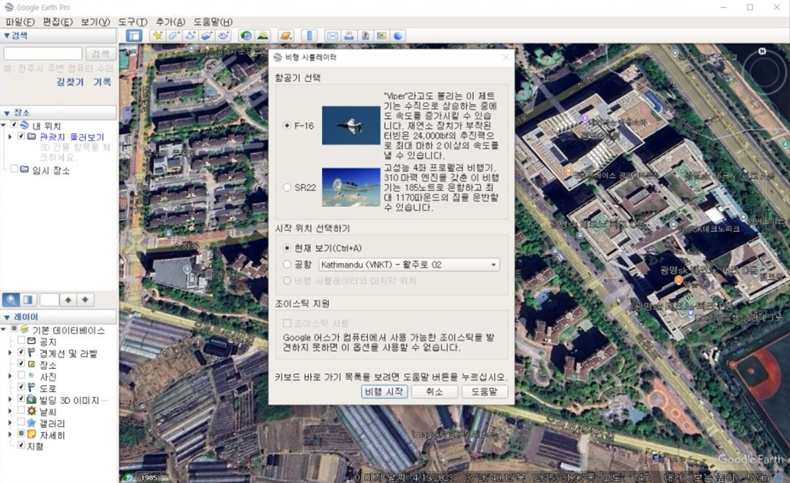
Task: Collapse the 레이어 panel header
Action: point(59,317)
